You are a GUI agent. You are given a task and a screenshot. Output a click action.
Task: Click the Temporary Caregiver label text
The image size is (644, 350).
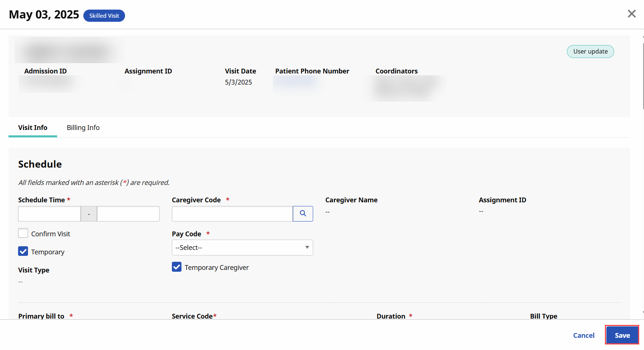click(x=217, y=268)
